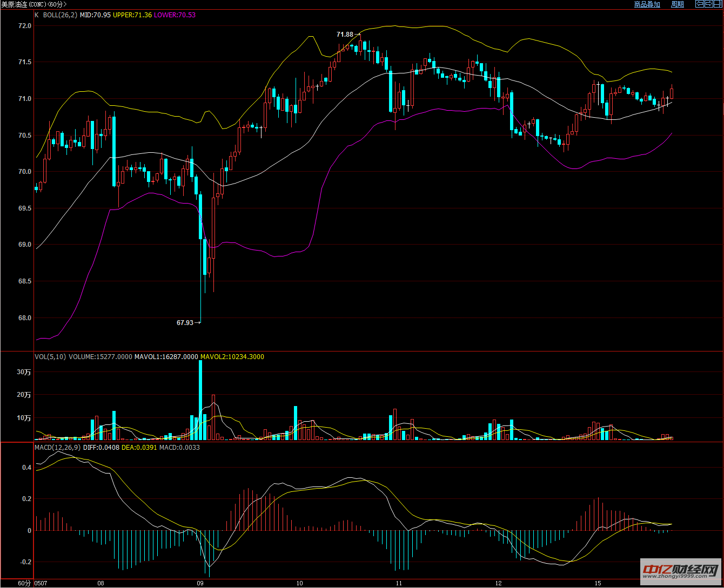This screenshot has height=588, width=724.
Task: Click the 美原油连 (CONC) chart title
Action: pos(33,4)
